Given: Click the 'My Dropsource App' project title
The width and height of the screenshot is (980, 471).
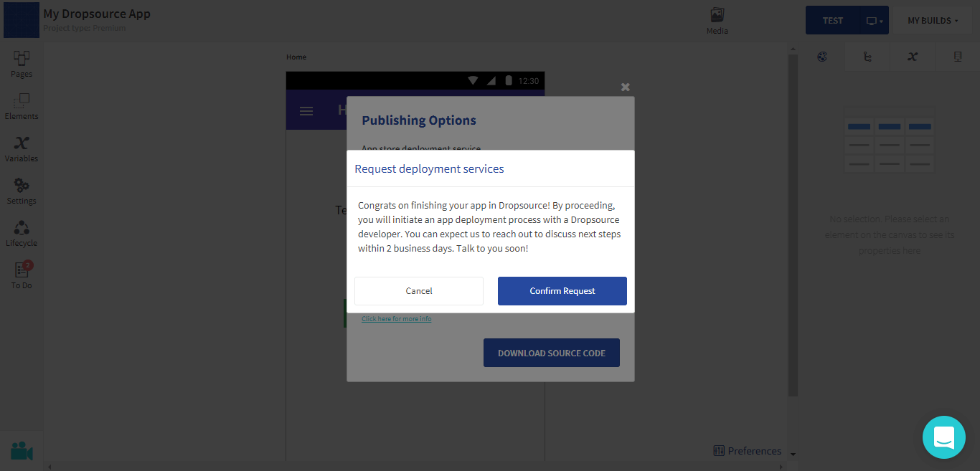Looking at the screenshot, I should coord(97,14).
